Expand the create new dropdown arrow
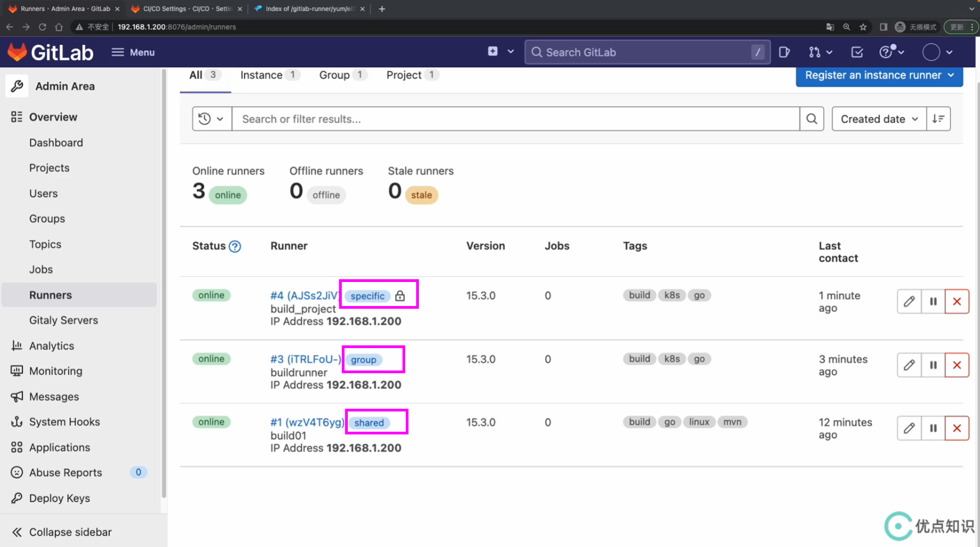 click(x=511, y=51)
